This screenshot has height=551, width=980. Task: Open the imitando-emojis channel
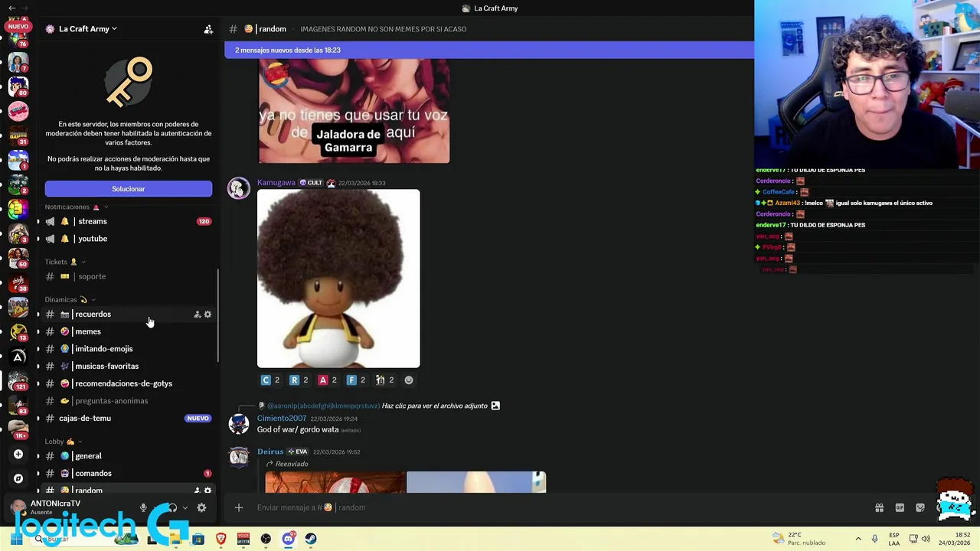129,349
